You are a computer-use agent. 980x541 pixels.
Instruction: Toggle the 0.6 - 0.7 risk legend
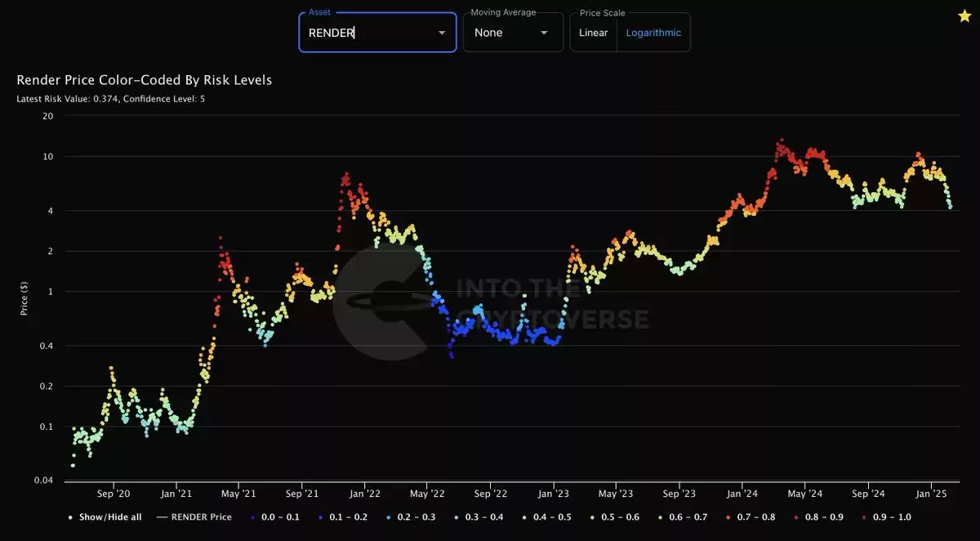click(684, 517)
